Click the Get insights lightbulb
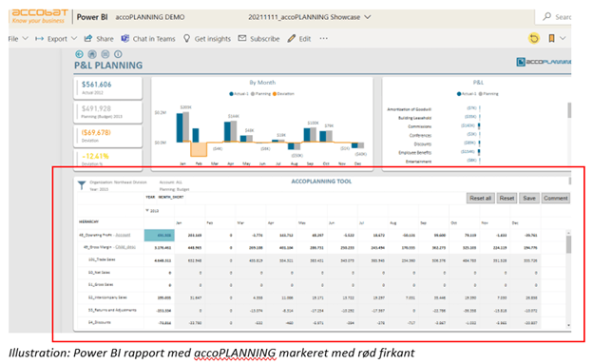This screenshot has width=593, height=364. point(207,39)
